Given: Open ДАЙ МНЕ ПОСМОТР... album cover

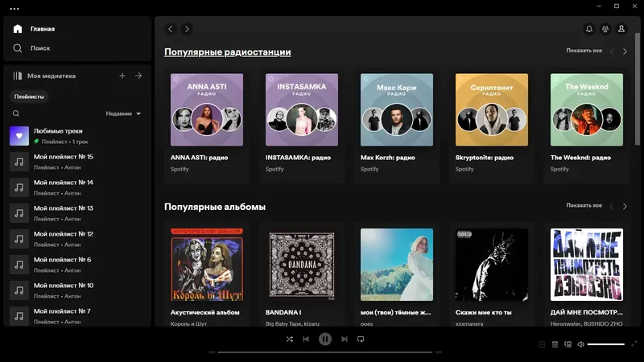Looking at the screenshot, I should click(x=587, y=265).
